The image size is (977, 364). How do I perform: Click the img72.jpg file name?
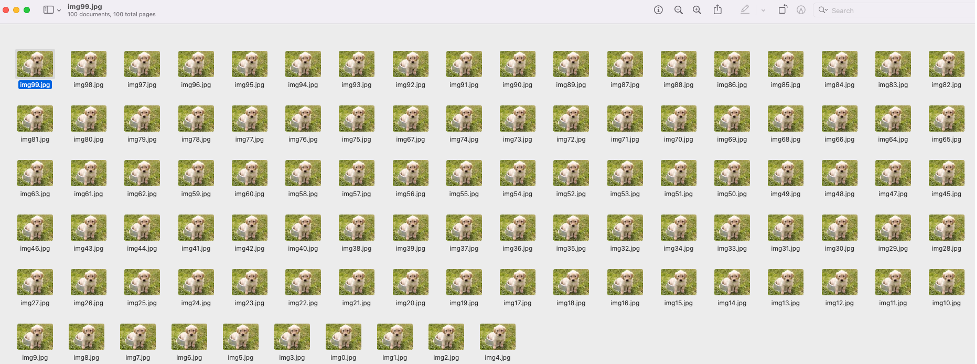click(571, 140)
